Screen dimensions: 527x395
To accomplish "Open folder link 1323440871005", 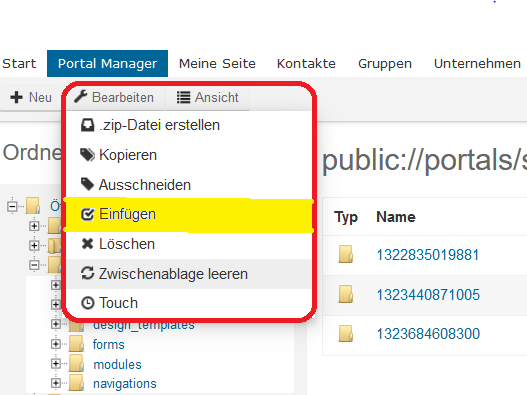I will pos(428,295).
